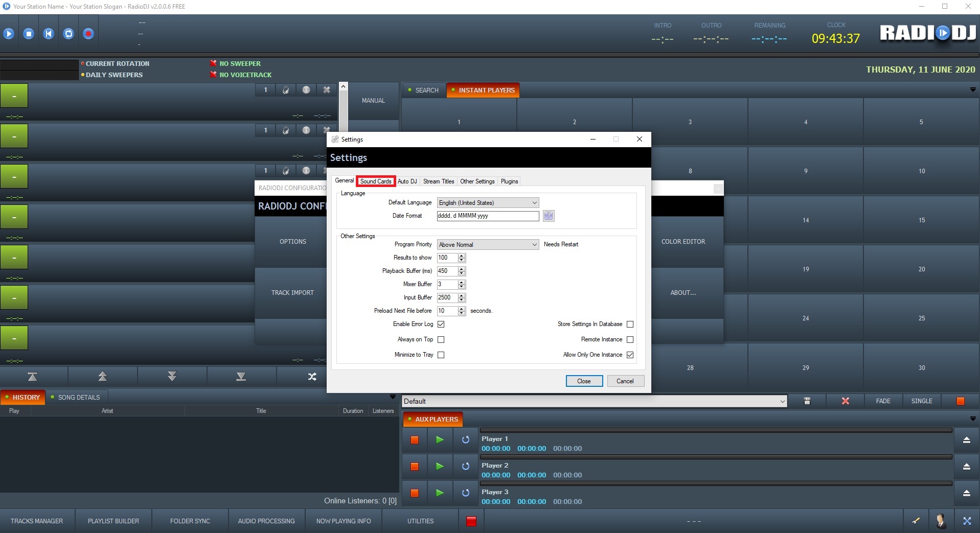The width and height of the screenshot is (980, 533).
Task: Click the eject icon for Player 2
Action: click(966, 467)
